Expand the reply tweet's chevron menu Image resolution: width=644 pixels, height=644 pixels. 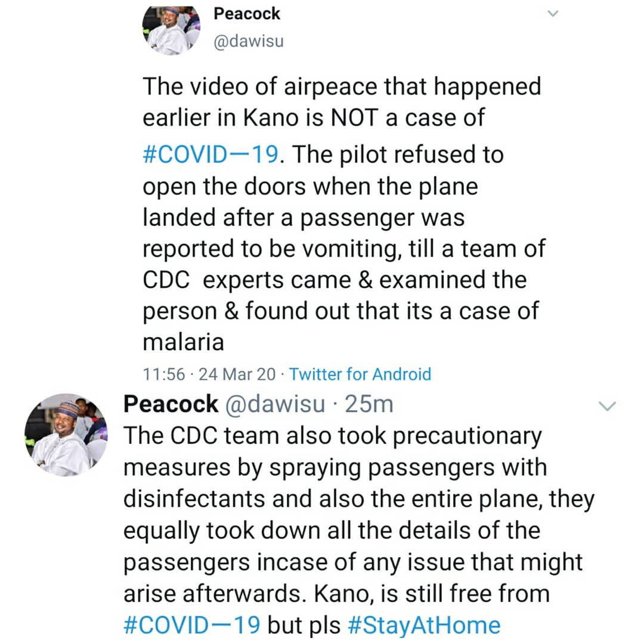pyautogui.click(x=607, y=406)
